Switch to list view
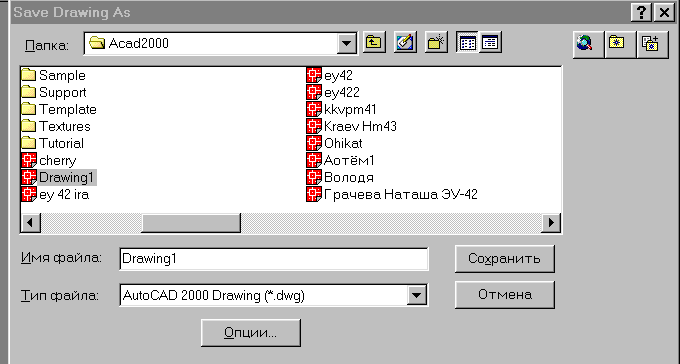The width and height of the screenshot is (680, 364). pyautogui.click(x=468, y=43)
